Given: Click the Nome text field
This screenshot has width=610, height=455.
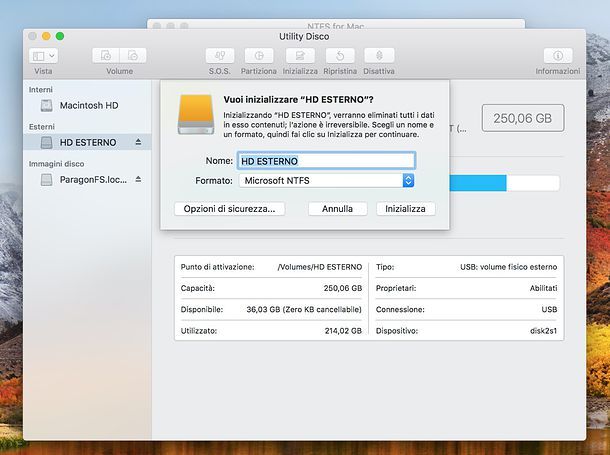Looking at the screenshot, I should pyautogui.click(x=326, y=161).
